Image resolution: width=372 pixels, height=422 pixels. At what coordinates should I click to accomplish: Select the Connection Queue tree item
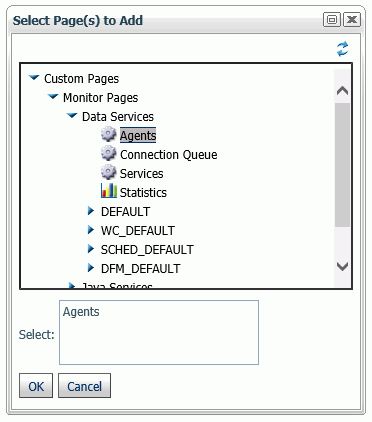coord(169,155)
